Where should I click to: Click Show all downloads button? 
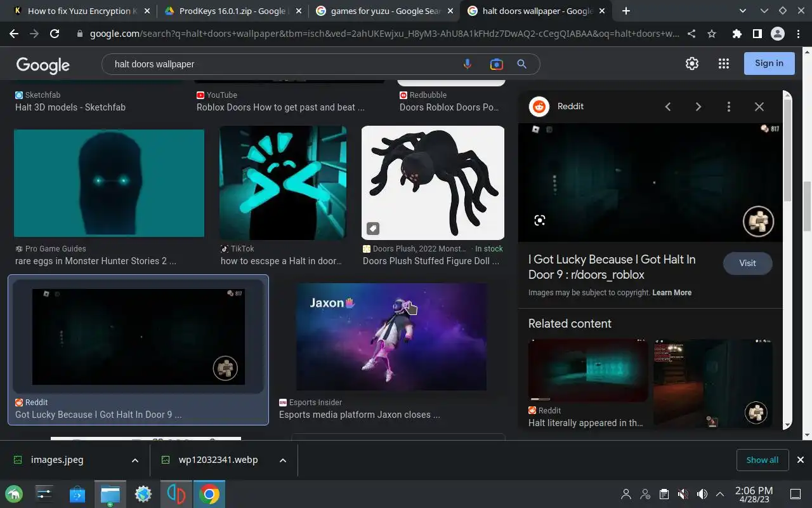763,460
